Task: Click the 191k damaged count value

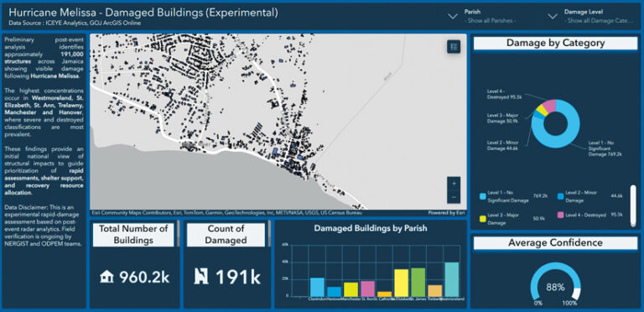Action: (x=238, y=277)
